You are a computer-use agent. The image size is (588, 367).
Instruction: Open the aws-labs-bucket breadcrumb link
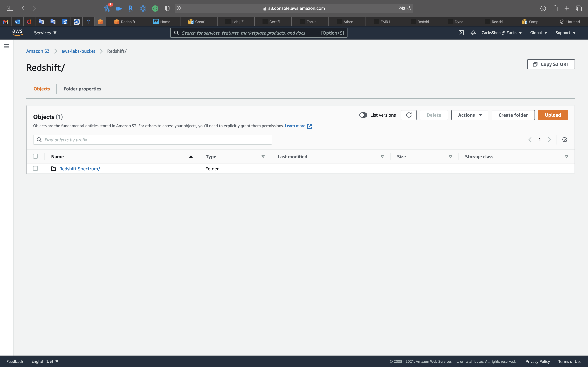pos(78,51)
